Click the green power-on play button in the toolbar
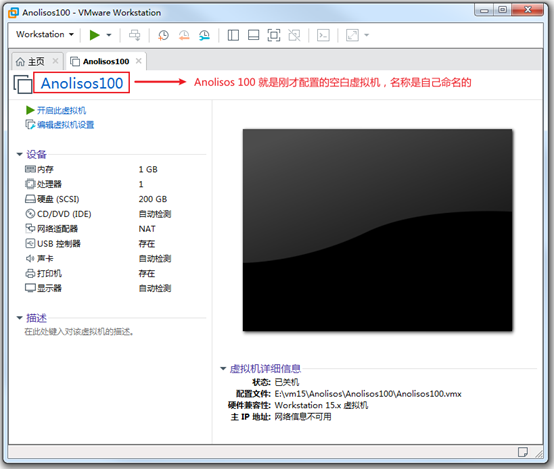Viewport: 554px width, 469px height. pyautogui.click(x=94, y=35)
